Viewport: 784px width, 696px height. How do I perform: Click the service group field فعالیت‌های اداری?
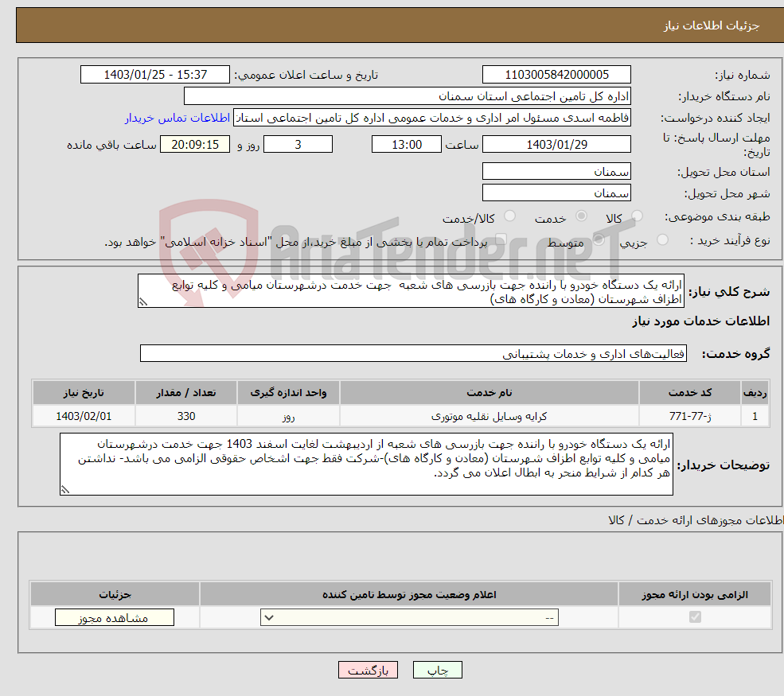414,353
